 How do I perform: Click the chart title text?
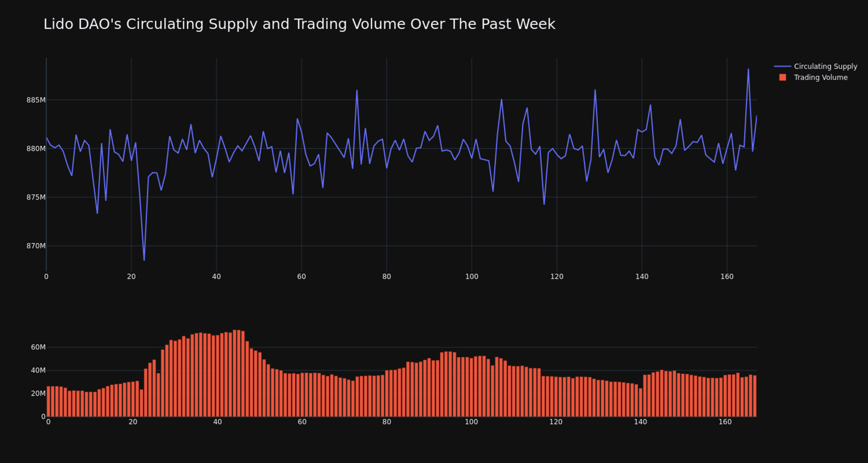[x=299, y=24]
